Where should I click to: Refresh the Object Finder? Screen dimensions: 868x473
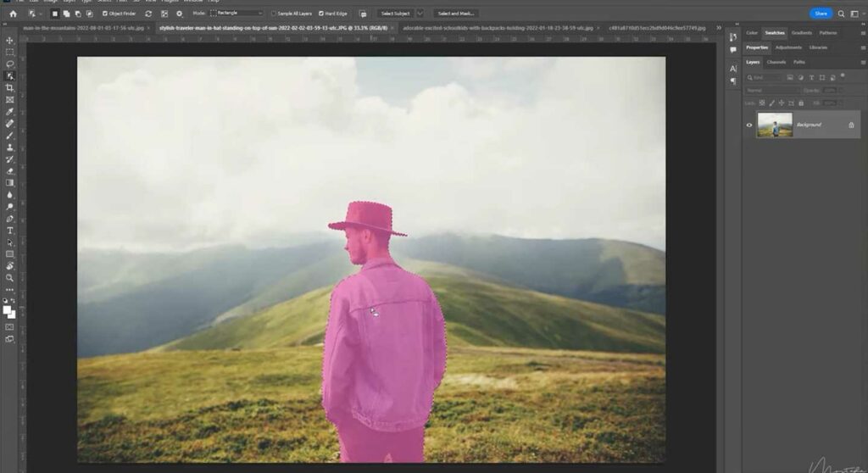[x=148, y=14]
